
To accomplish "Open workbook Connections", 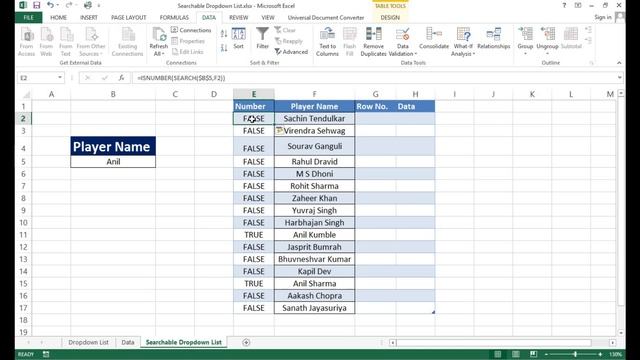I will click(191, 30).
